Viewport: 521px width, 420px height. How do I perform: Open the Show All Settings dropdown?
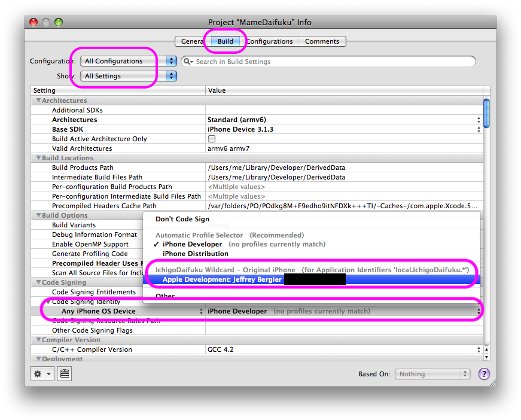[129, 76]
